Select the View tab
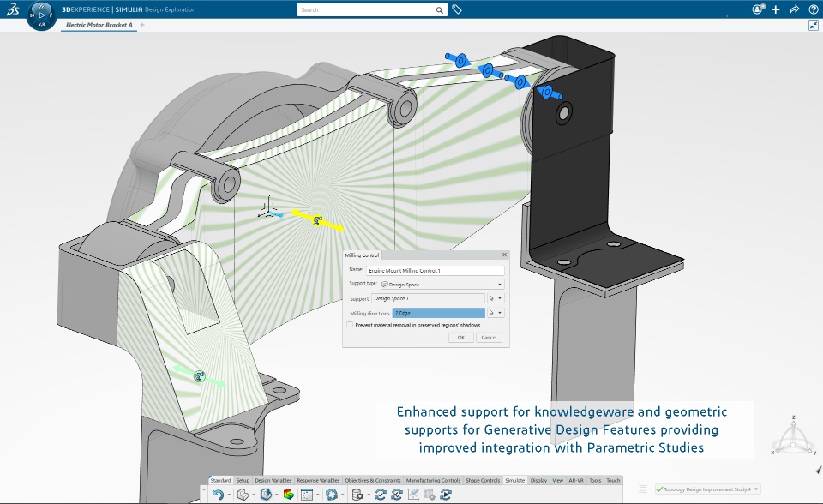This screenshot has height=504, width=823. pos(558,480)
